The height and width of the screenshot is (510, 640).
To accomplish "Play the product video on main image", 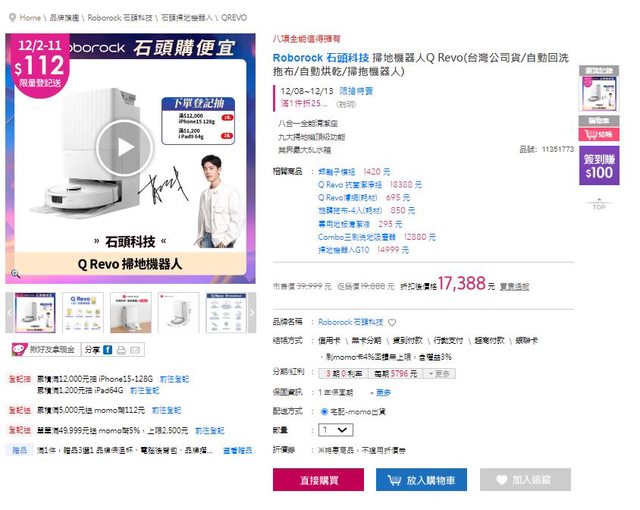I will (124, 147).
